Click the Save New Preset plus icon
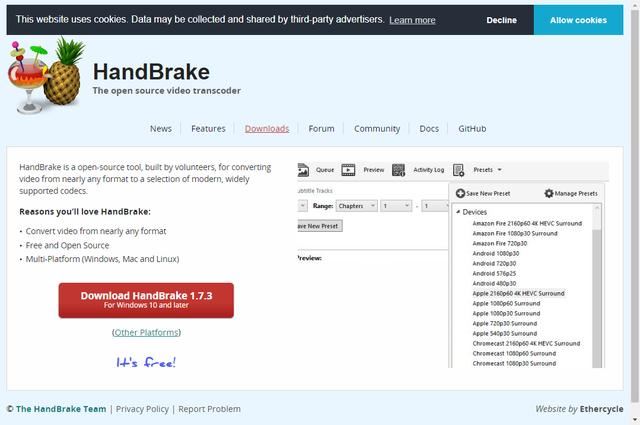Image resolution: width=640 pixels, height=425 pixels. tap(460, 193)
